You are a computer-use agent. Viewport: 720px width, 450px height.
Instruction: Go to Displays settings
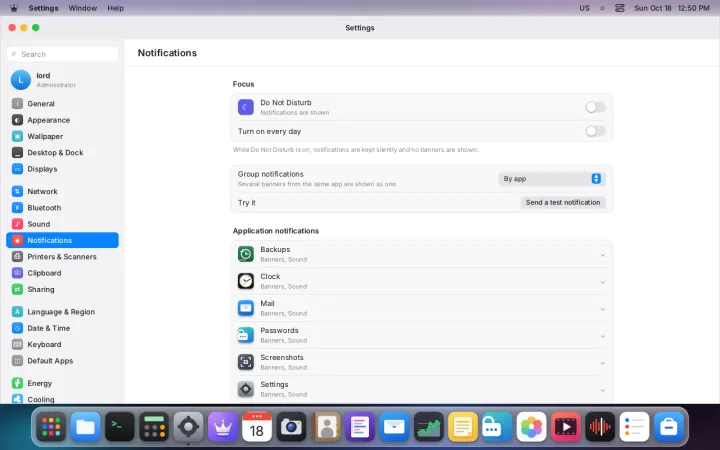pyautogui.click(x=62, y=169)
